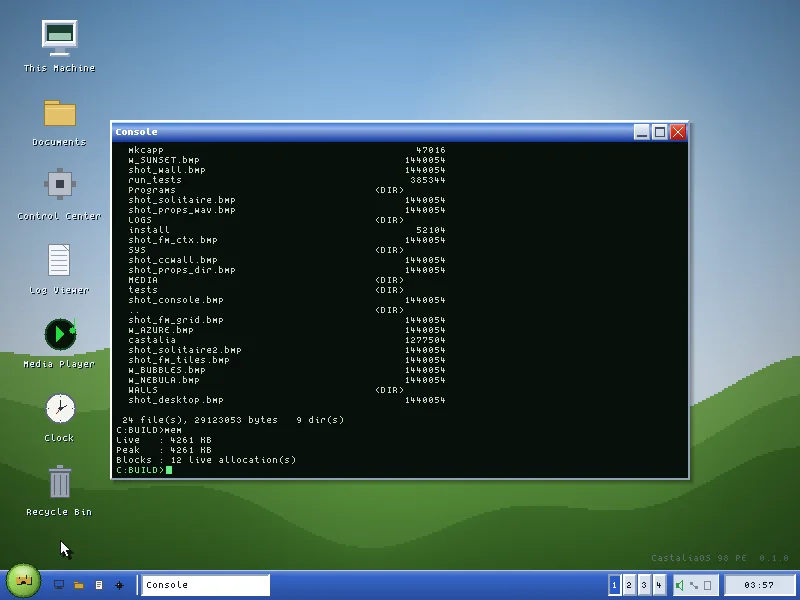The width and height of the screenshot is (800, 600).
Task: Click the MEDIA directory entry
Action: pyautogui.click(x=143, y=280)
